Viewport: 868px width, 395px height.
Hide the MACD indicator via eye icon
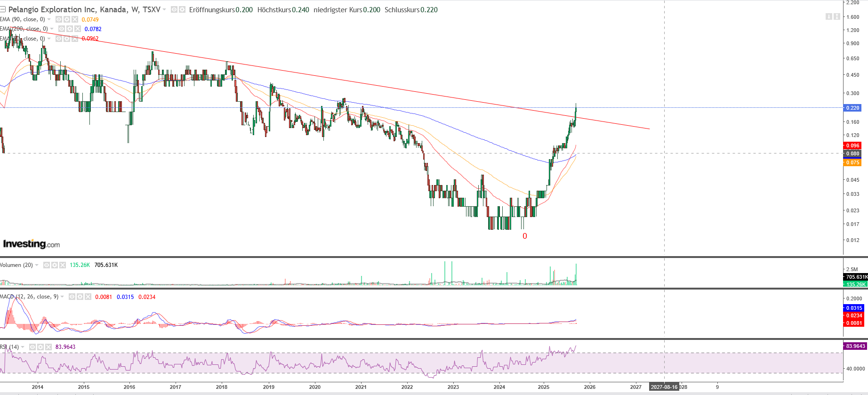pyautogui.click(x=72, y=297)
